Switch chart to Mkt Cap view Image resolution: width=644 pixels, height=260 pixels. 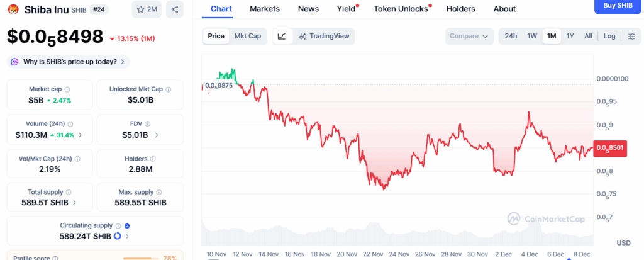tap(248, 36)
